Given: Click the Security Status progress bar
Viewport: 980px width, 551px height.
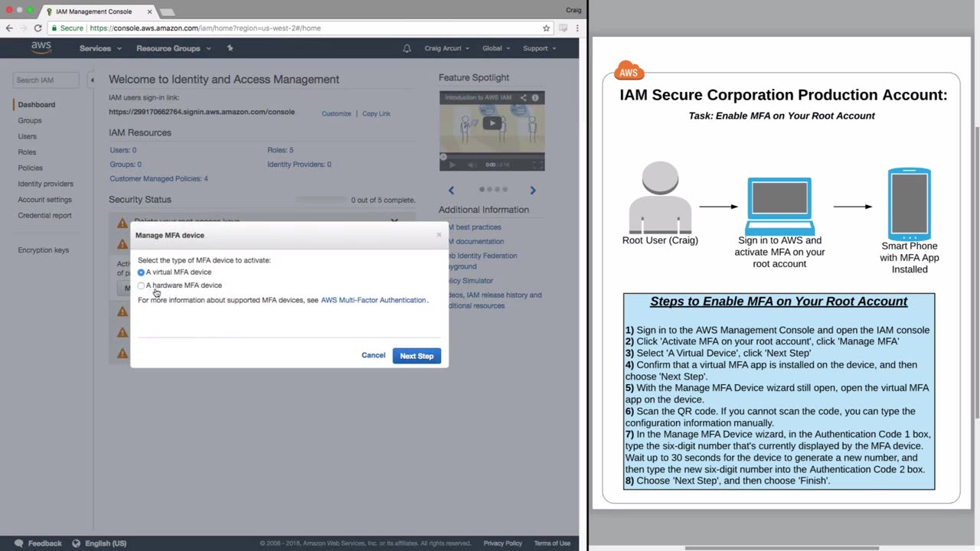Looking at the screenshot, I should pos(321,200).
